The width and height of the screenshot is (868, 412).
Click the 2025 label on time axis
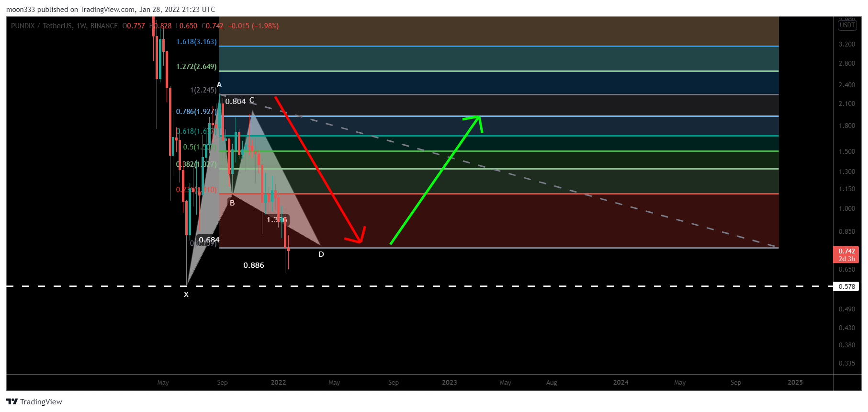(x=795, y=382)
